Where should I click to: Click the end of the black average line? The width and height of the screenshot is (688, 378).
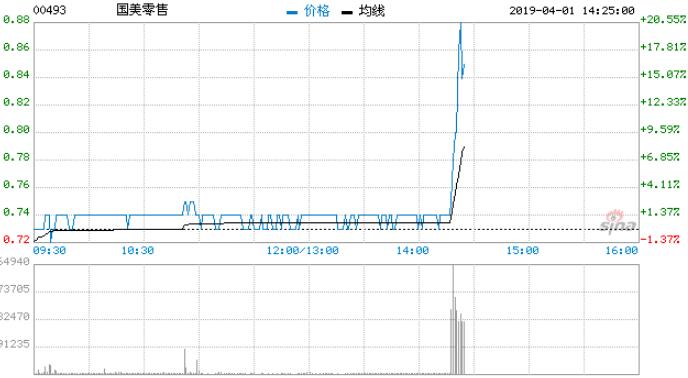coord(464,148)
